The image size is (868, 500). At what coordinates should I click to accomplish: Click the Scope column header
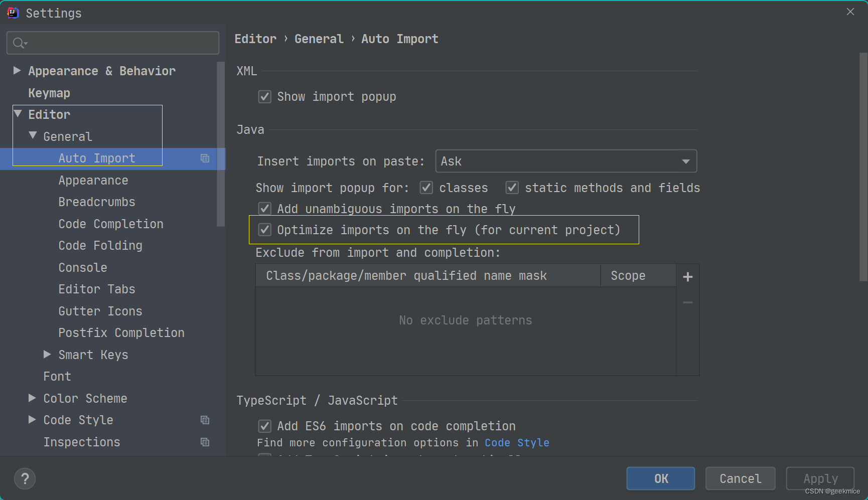coord(638,276)
